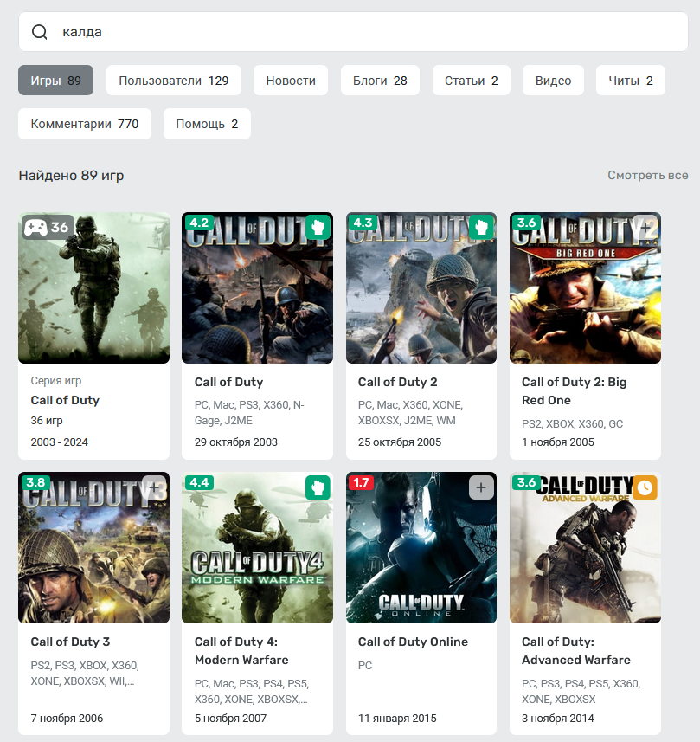Click the plus icon on Big Red One cover
The width and height of the screenshot is (700, 742).
point(645,228)
